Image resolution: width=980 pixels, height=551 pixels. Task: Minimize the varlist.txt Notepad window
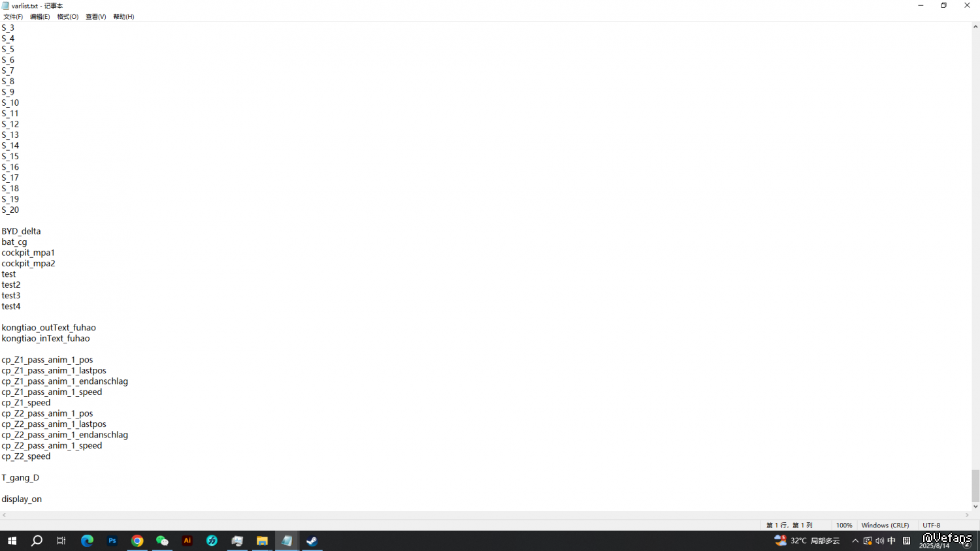921,6
